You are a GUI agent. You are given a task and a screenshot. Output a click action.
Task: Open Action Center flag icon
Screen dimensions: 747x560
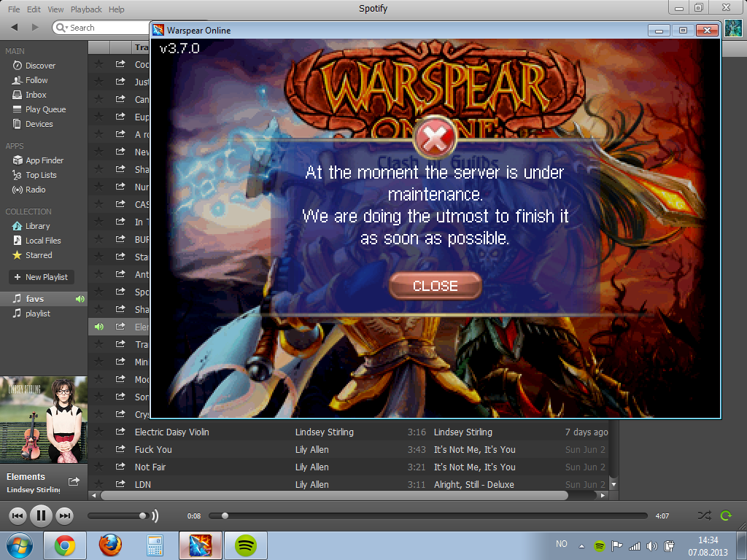617,545
